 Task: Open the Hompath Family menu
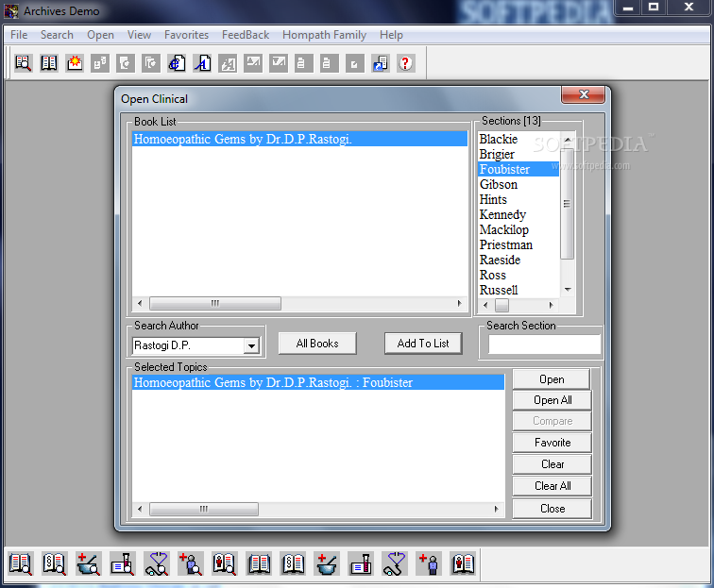[x=324, y=35]
